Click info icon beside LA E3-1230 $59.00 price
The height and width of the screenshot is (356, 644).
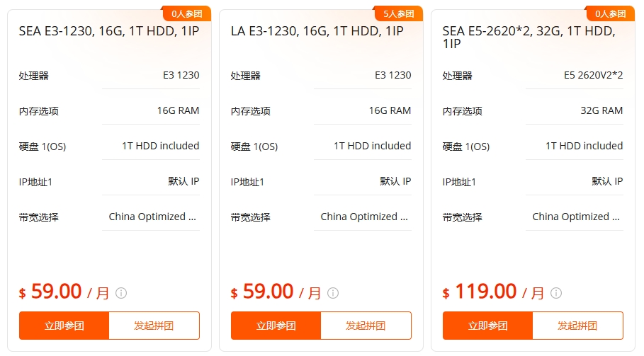[x=333, y=293]
